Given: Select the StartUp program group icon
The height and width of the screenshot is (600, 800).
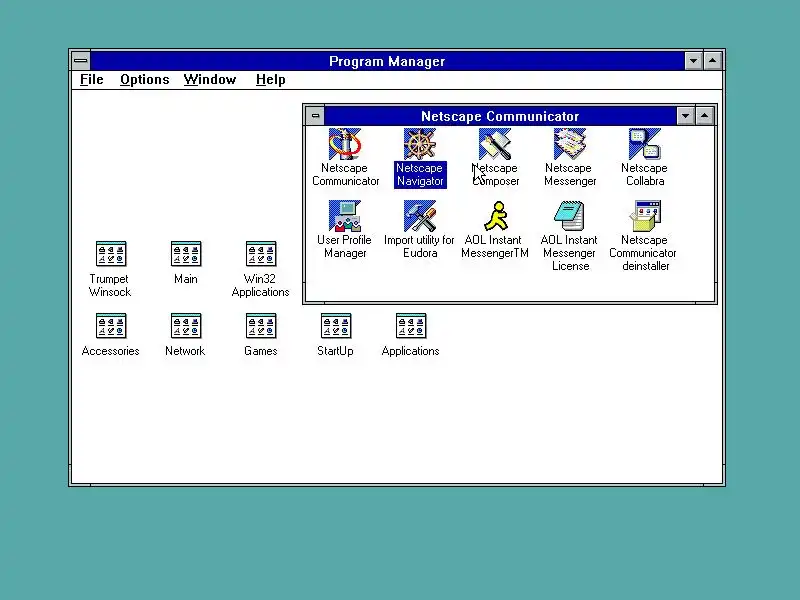Looking at the screenshot, I should pos(336,326).
